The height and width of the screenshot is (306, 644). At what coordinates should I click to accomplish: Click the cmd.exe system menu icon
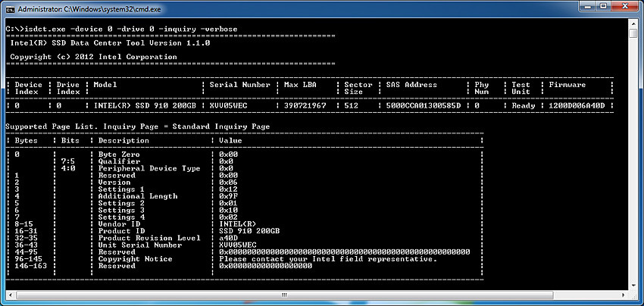point(9,9)
